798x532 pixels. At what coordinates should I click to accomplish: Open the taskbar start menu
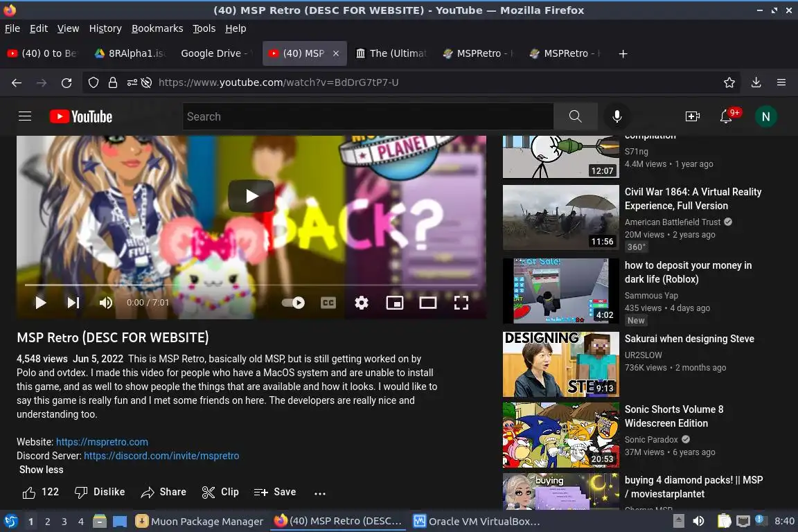pos(10,522)
